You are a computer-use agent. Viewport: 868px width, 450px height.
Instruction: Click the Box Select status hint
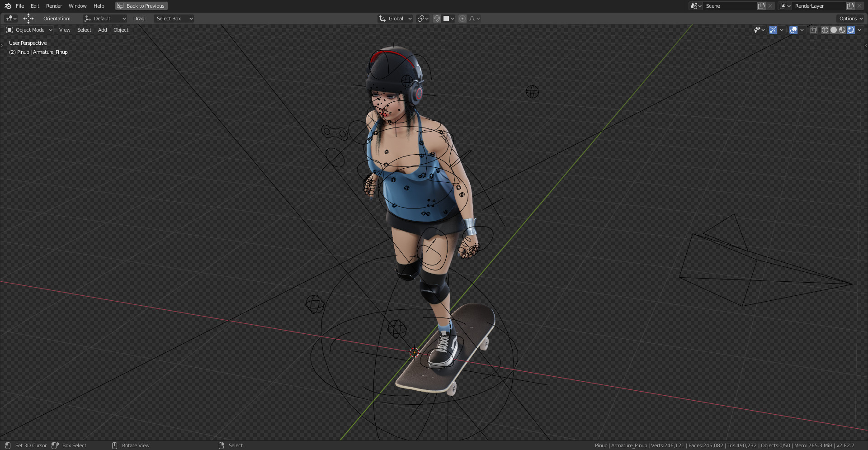coord(74,445)
